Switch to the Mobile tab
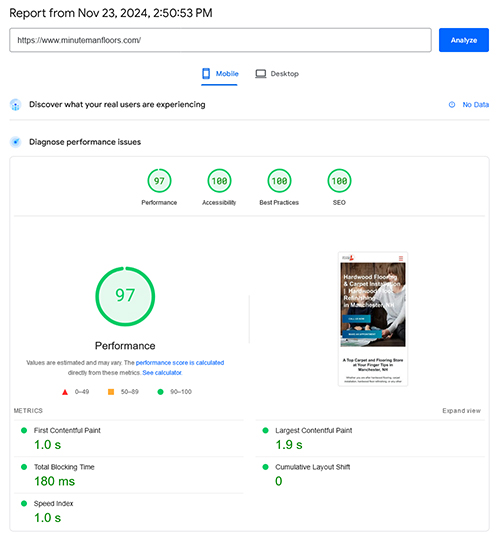This screenshot has height=533, width=500. (x=220, y=74)
